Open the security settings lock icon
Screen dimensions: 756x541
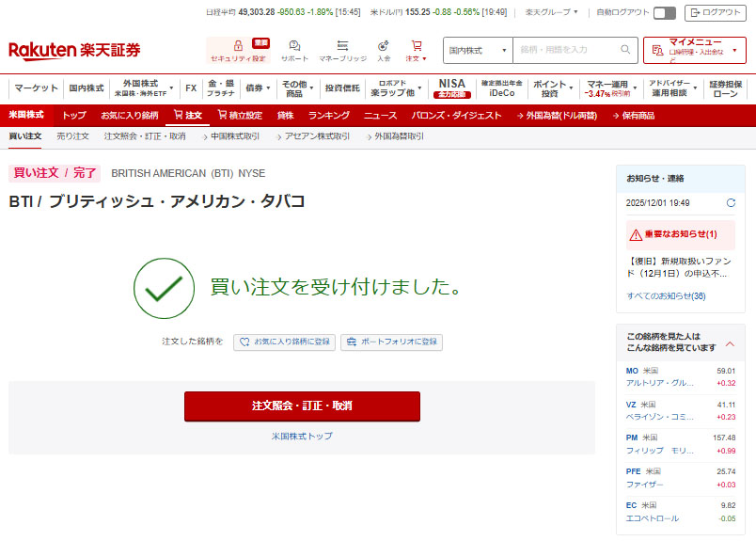pyautogui.click(x=238, y=46)
